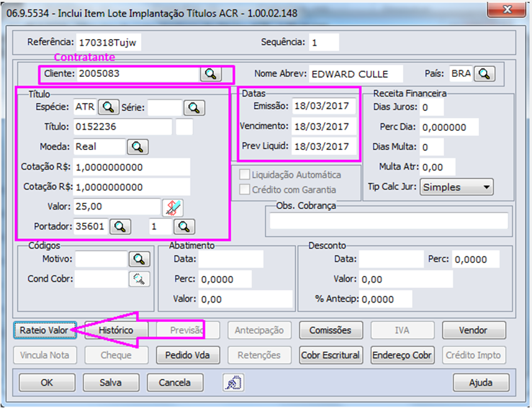532x413 pixels.
Task: Click the Vencimento date field
Action: [x=325, y=127]
